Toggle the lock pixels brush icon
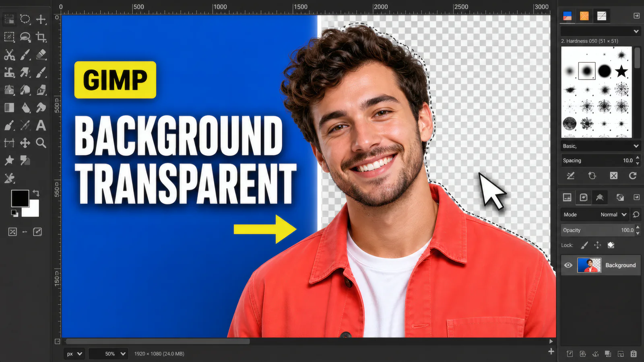This screenshot has width=644, height=362. pos(584,245)
